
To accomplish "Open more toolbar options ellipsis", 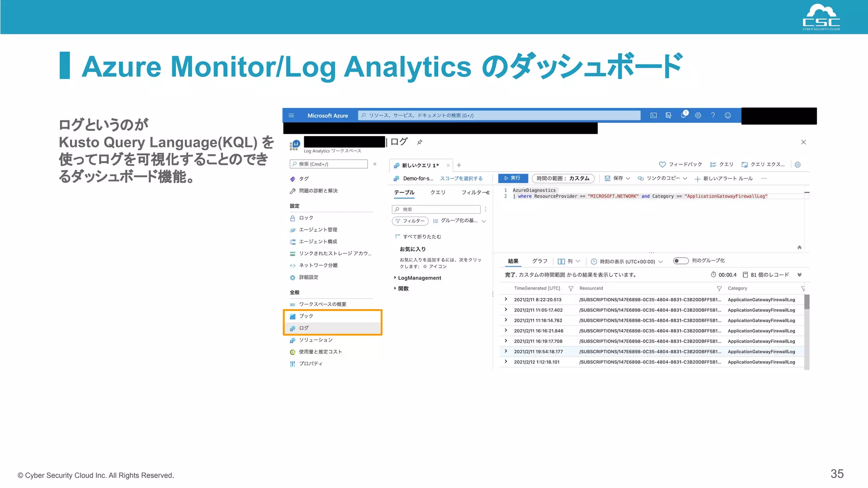I will point(764,178).
